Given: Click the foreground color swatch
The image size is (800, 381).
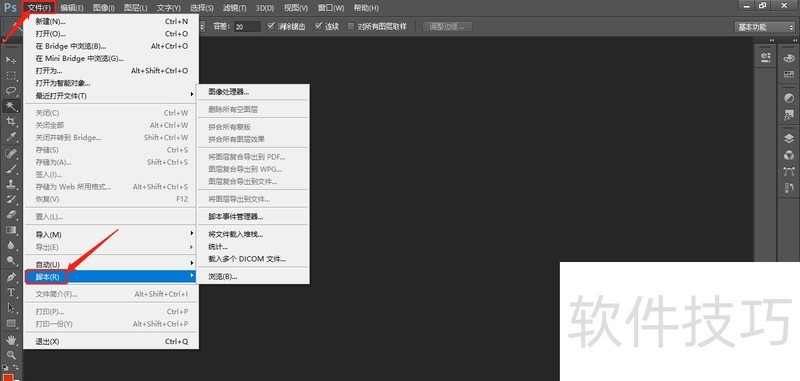Looking at the screenshot, I should [x=9, y=378].
